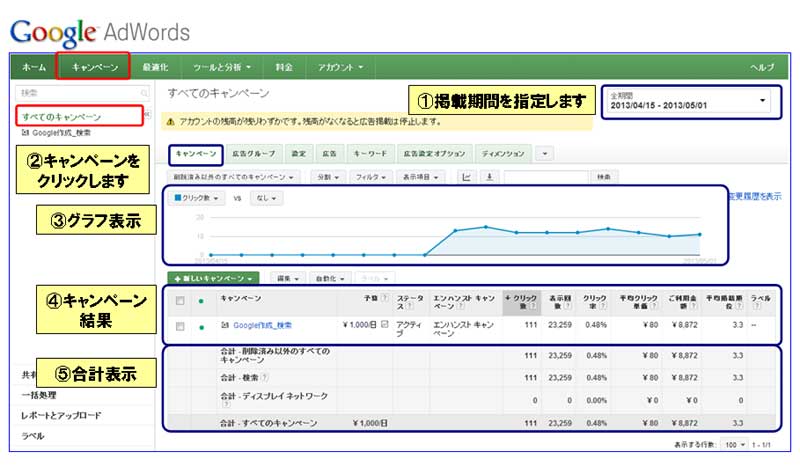Viewport: 800px width, 470px height.
Task: Open the Google作成_検索 campaign link in table
Action: click(262, 325)
